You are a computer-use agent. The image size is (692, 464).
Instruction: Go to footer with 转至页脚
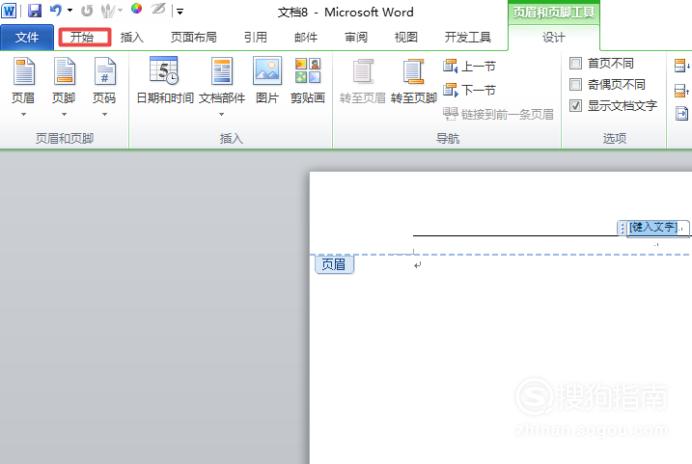pos(414,80)
